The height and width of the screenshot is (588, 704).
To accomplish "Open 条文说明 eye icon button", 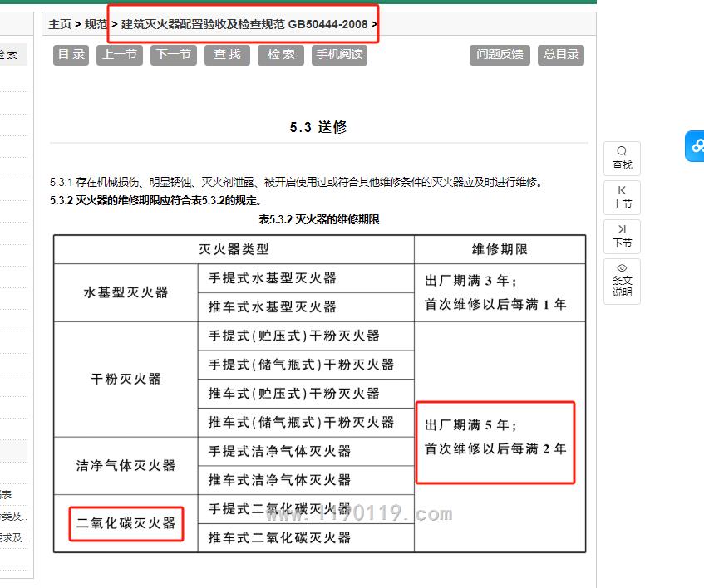I will 622,280.
